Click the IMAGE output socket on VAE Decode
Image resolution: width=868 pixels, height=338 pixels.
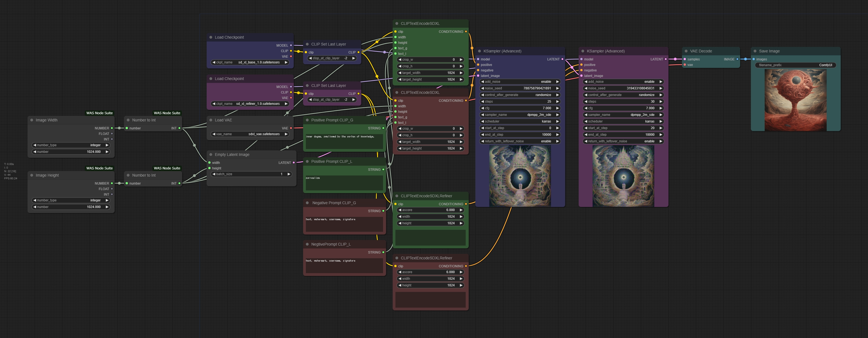pos(737,59)
